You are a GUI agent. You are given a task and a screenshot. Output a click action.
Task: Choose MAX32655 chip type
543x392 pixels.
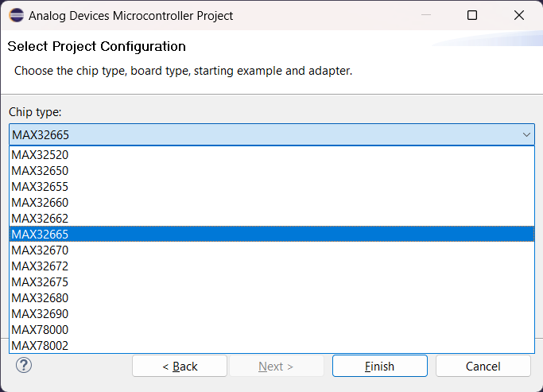coord(272,187)
